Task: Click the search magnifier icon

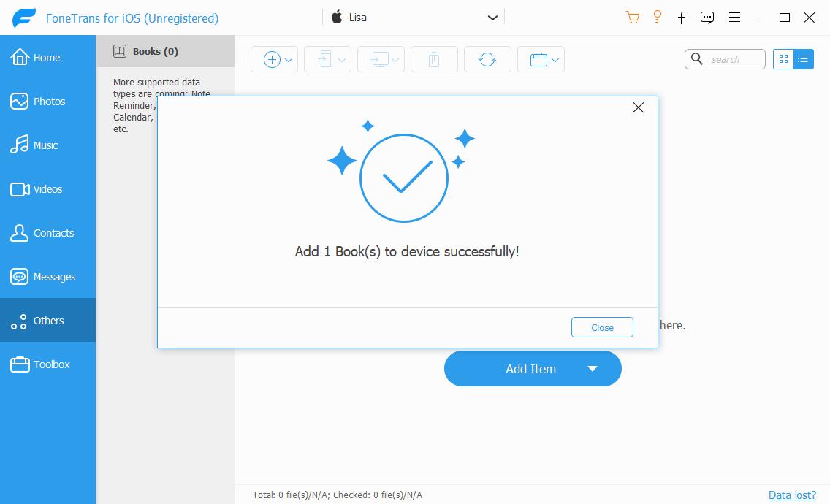Action: 697,58
